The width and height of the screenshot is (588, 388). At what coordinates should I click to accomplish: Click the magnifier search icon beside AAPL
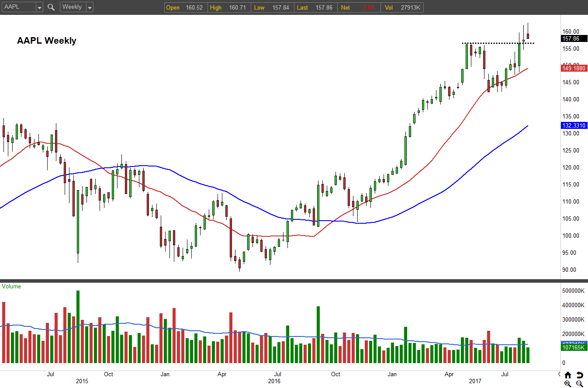[51, 7]
